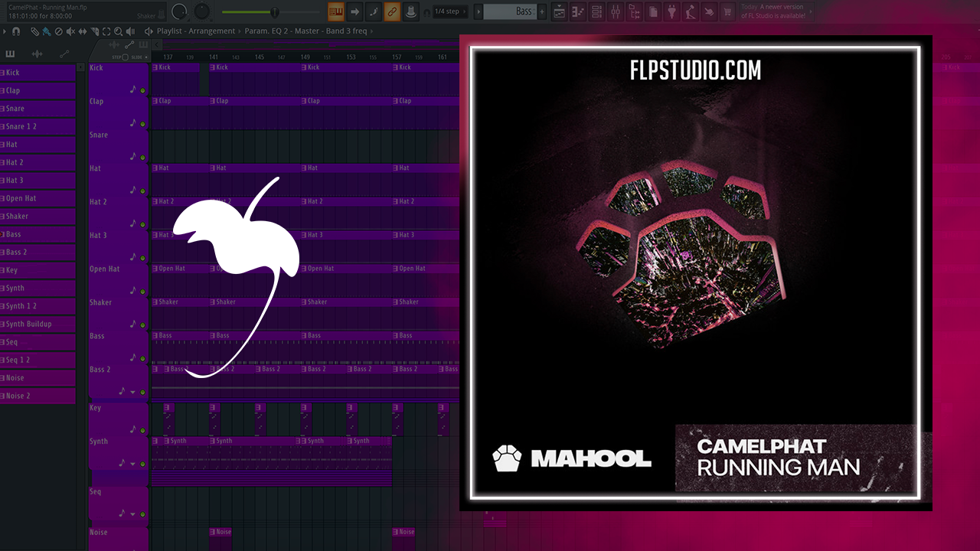Screen dimensions: 980x551
Task: Open the Channel rack icon
Action: [x=597, y=11]
